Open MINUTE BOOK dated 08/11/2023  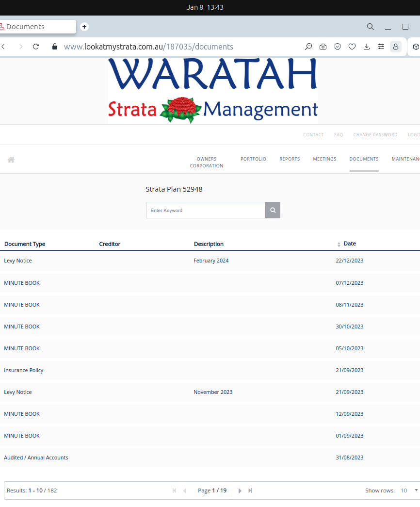coord(210,305)
